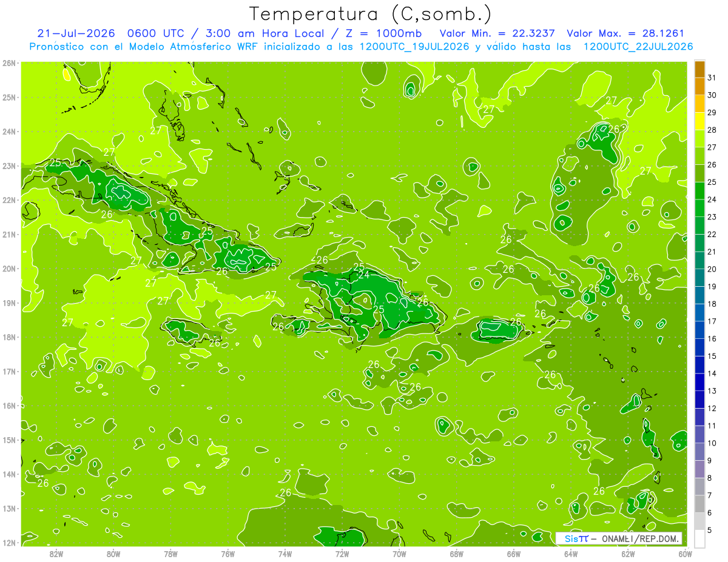728x562 pixels.
Task: Click the '24N' latitude axis label
Action: [x=9, y=132]
